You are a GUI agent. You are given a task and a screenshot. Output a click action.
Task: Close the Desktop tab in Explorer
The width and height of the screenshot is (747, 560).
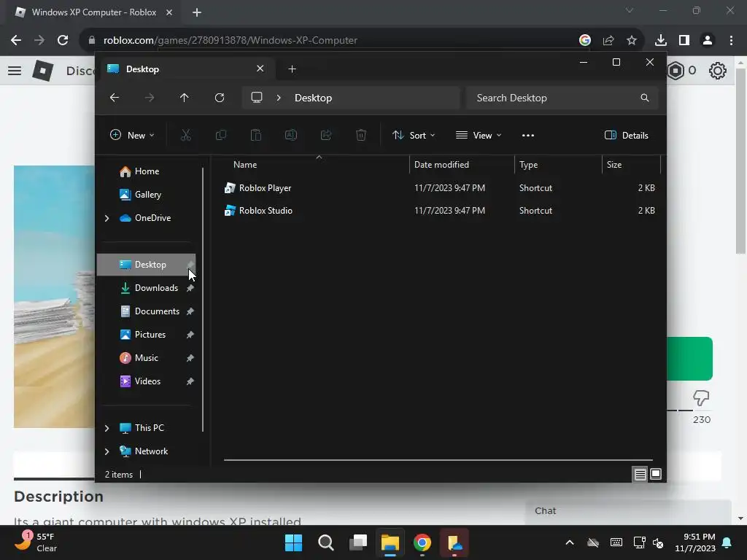point(260,69)
